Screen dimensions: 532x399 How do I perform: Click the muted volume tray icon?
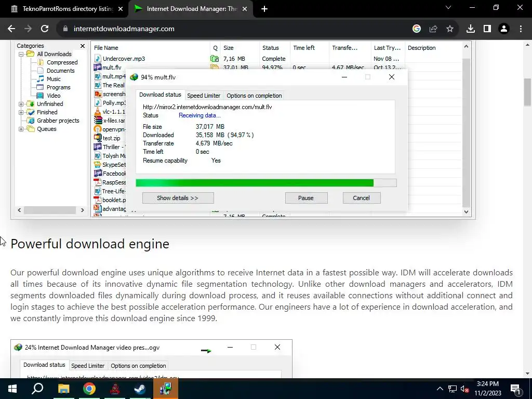pyautogui.click(x=465, y=389)
